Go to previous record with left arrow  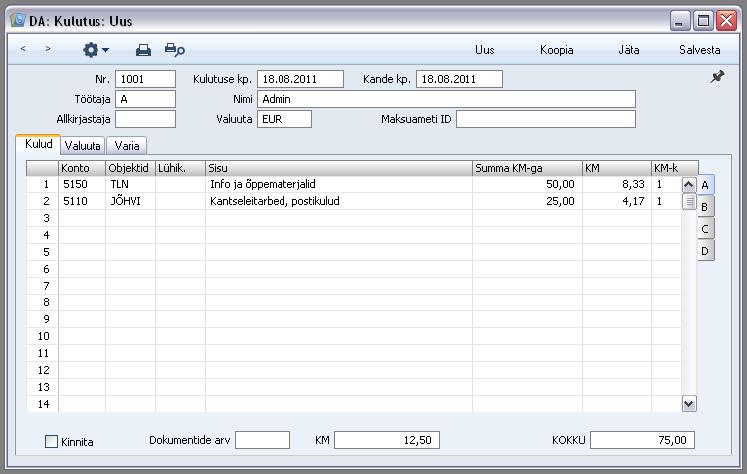tap(23, 49)
